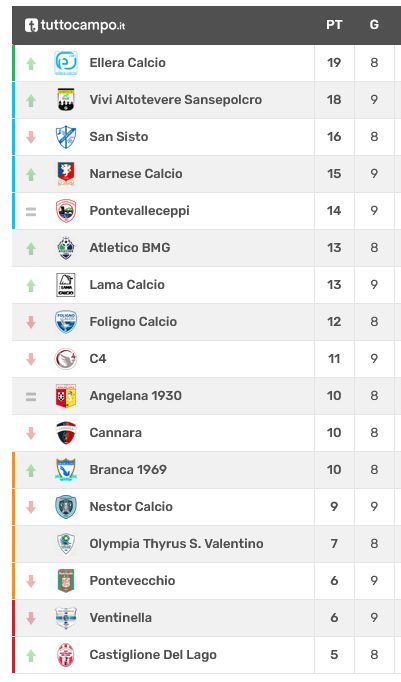Click the Pontevecchio team crest
Screen dimensions: 401x682
66,581
